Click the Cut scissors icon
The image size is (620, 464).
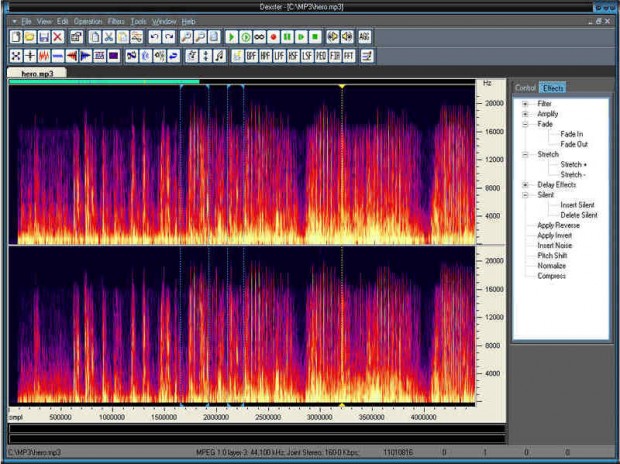[108, 37]
